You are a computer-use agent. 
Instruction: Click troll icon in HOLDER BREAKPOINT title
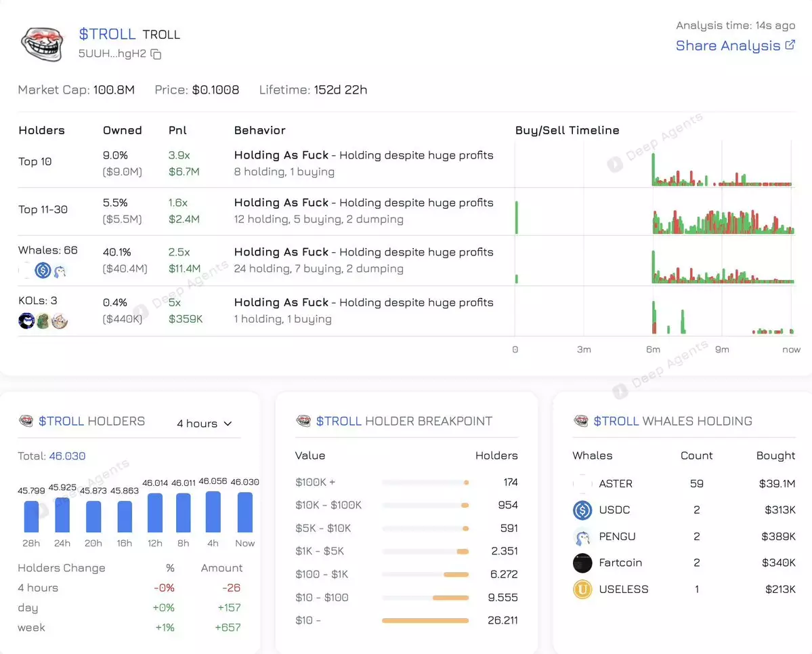tap(303, 421)
